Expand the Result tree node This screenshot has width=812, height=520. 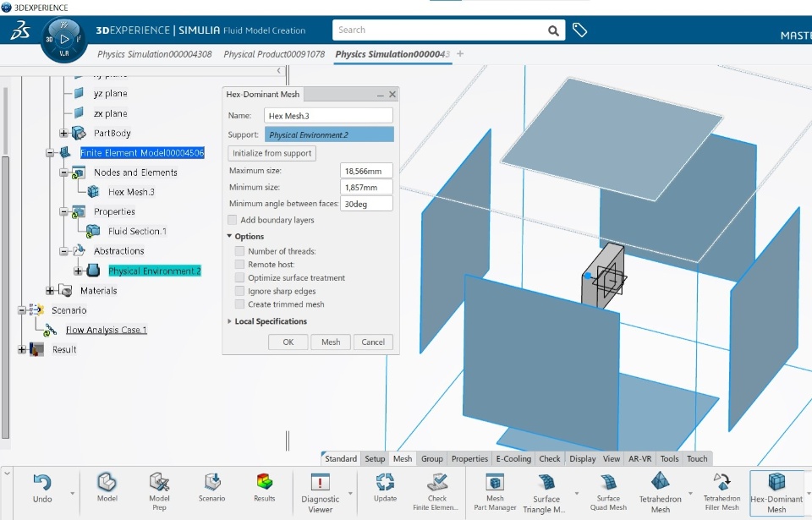tap(22, 349)
